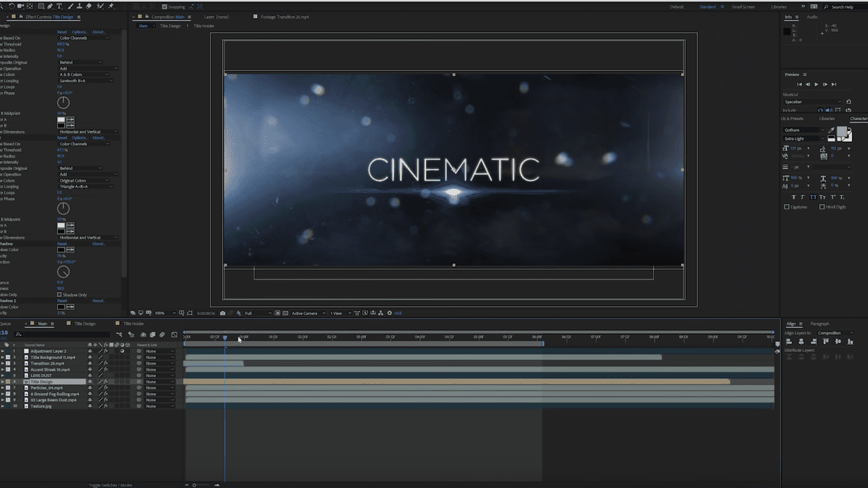Select the Eraser tool in the toolbar
868x488 pixels.
tap(89, 6)
